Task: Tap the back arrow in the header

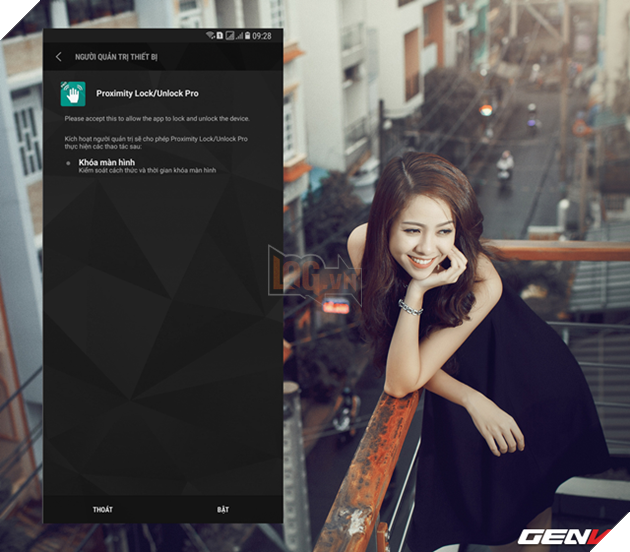Action: click(59, 57)
